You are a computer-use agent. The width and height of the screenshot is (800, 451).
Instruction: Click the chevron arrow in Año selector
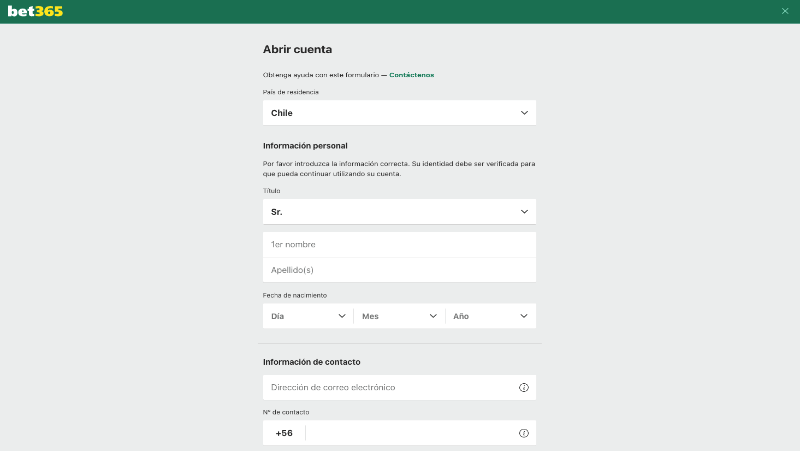(x=524, y=316)
